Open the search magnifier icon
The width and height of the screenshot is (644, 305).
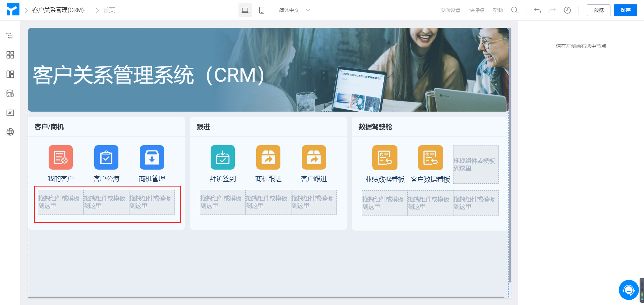tap(515, 10)
